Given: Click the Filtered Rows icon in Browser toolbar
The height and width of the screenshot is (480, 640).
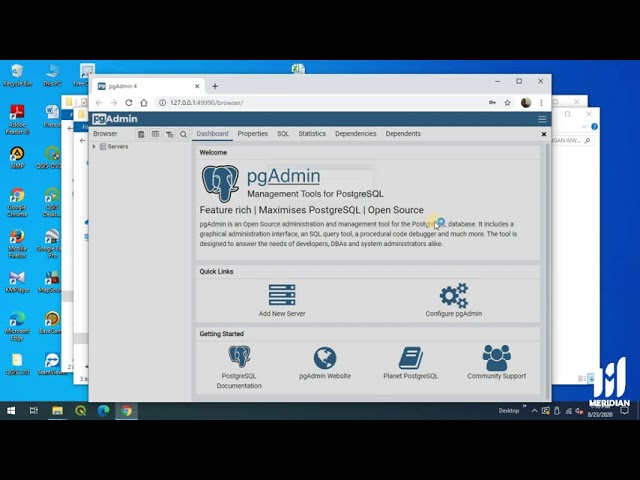Looking at the screenshot, I should pyautogui.click(x=169, y=134).
